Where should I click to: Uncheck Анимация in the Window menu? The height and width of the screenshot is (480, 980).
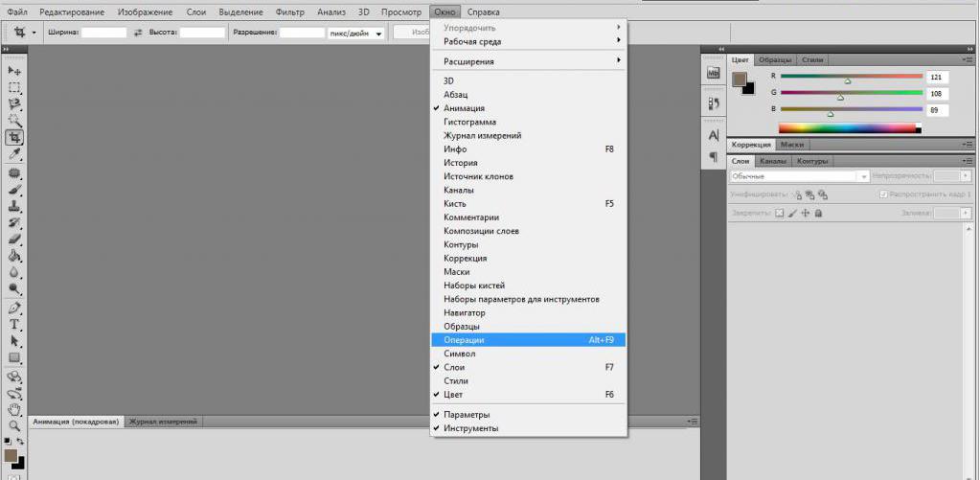point(464,108)
